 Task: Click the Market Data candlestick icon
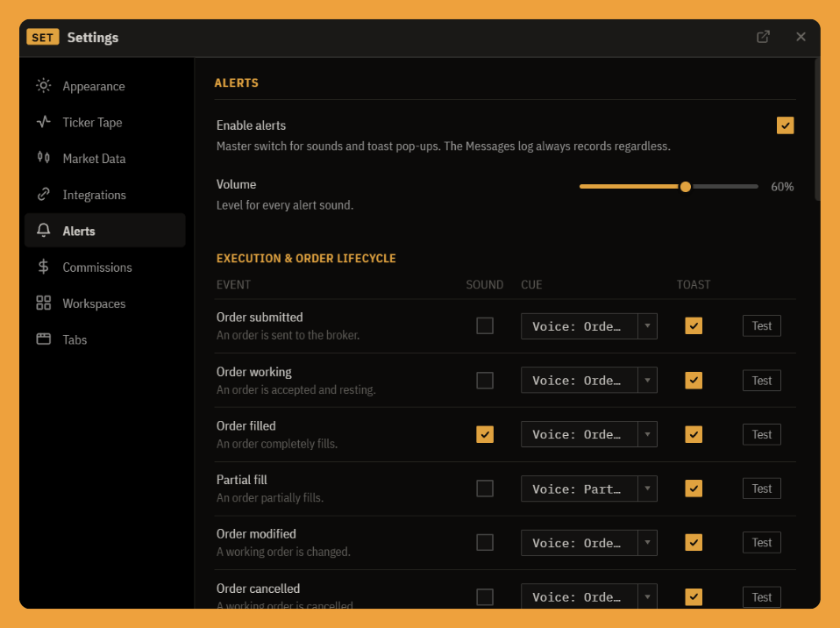[x=43, y=158]
